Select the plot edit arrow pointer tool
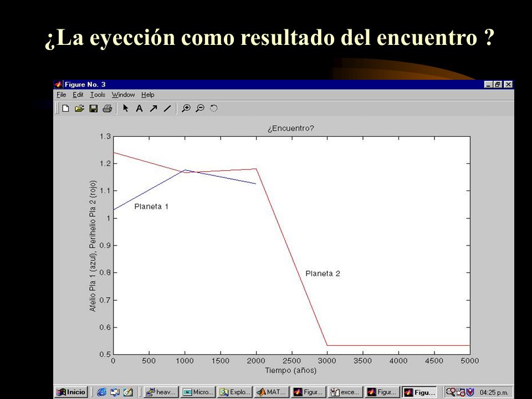 126,109
